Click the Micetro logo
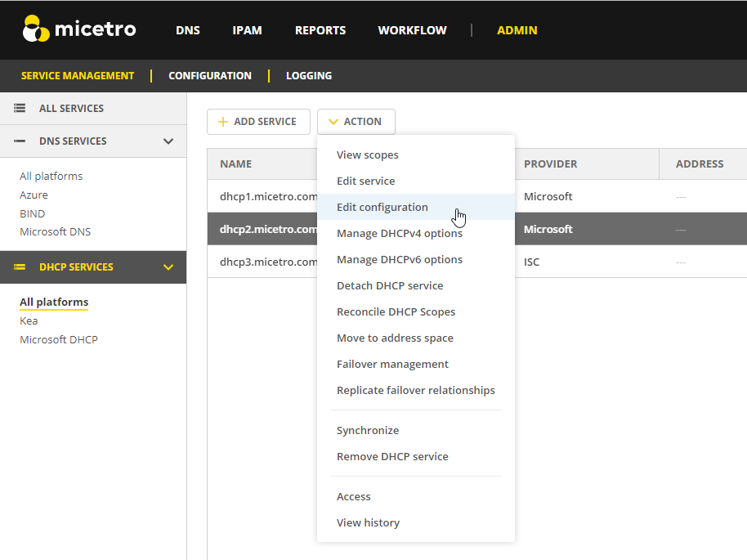This screenshot has height=560, width=747. point(79,29)
